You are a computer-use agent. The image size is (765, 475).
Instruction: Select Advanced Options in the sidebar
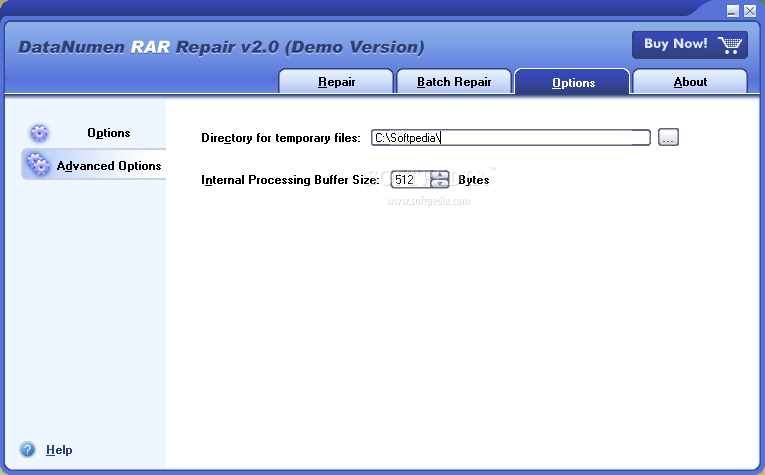[x=94, y=165]
